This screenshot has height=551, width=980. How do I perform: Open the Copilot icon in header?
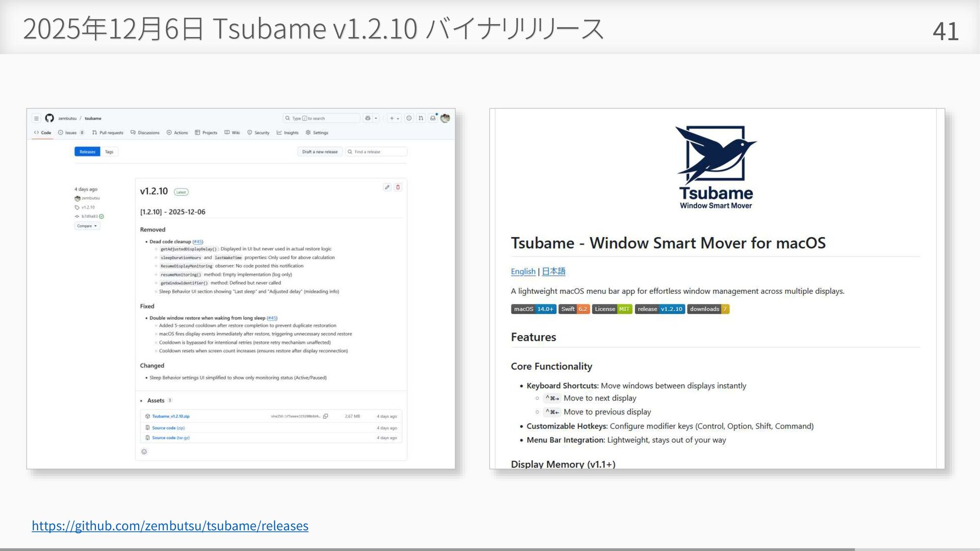point(367,118)
